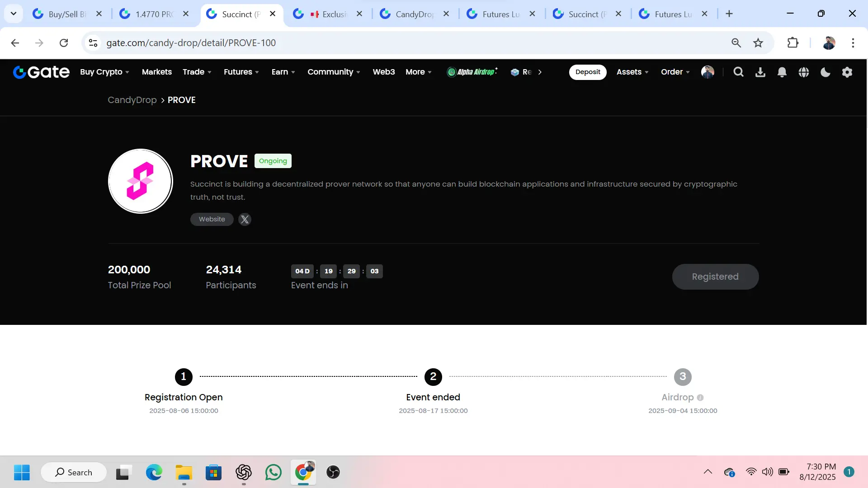Close the active Succinct tab
The height and width of the screenshot is (488, 868).
click(273, 14)
